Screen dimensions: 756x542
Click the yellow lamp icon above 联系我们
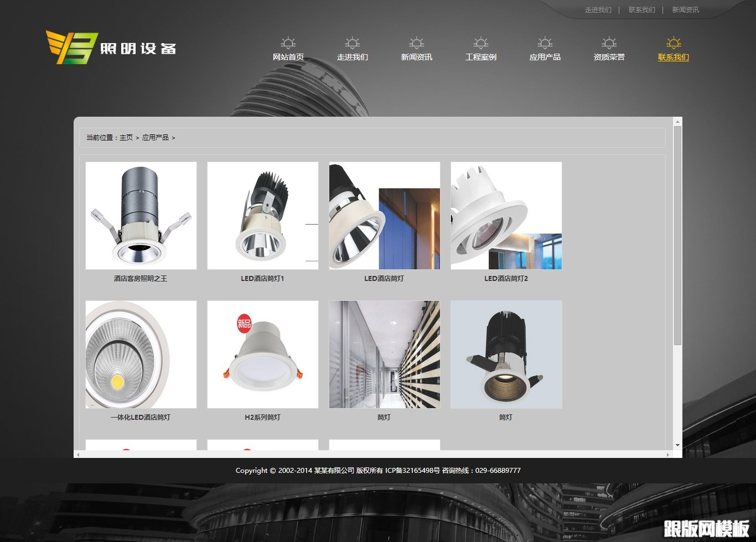pos(674,43)
